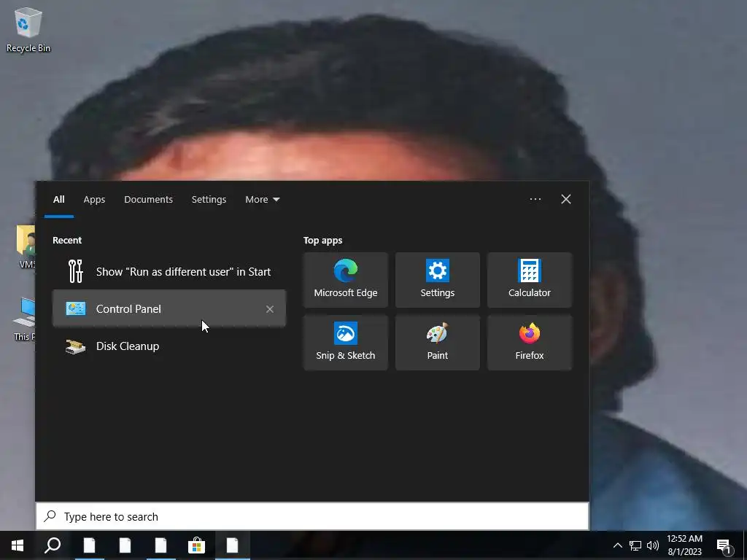Image resolution: width=747 pixels, height=560 pixels.
Task: Open 'Show Run as different user in Start' setting
Action: [169, 271]
